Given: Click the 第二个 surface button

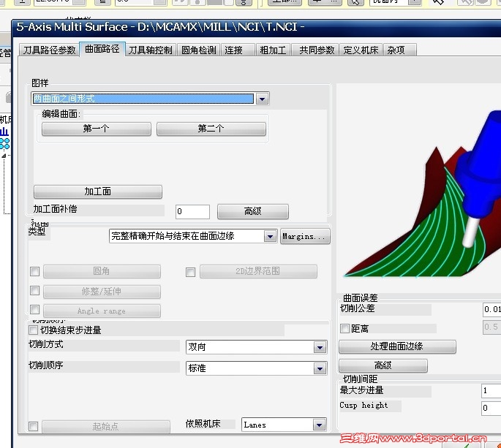Looking at the screenshot, I should pos(211,129).
